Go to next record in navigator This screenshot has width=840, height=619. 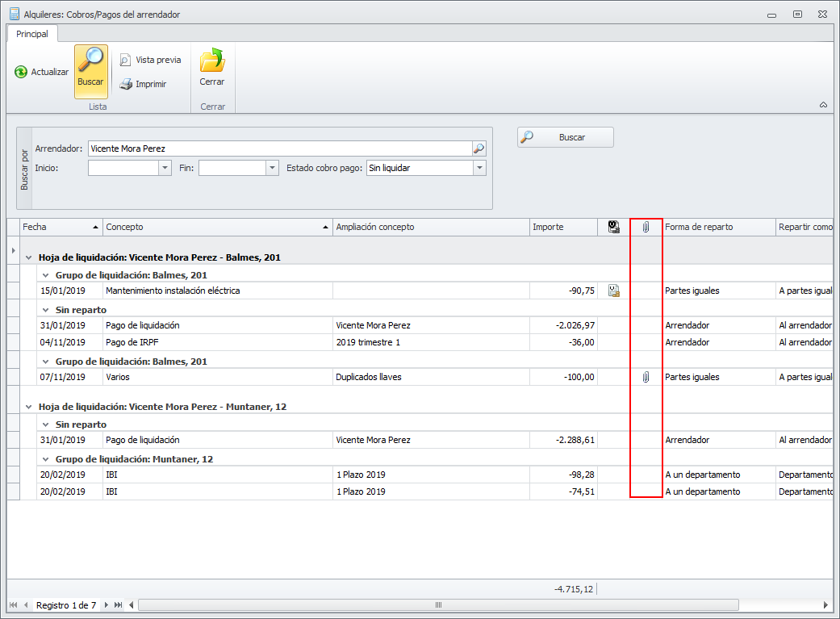click(x=107, y=605)
